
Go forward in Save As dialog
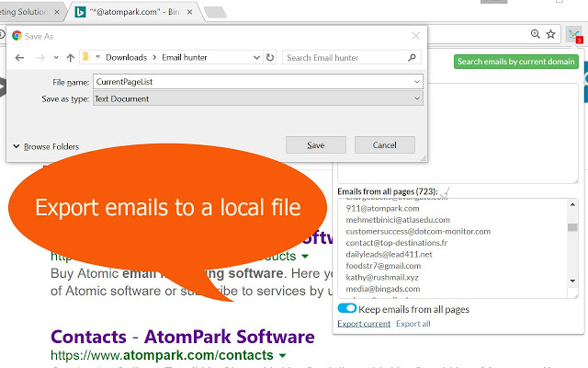[x=40, y=57]
